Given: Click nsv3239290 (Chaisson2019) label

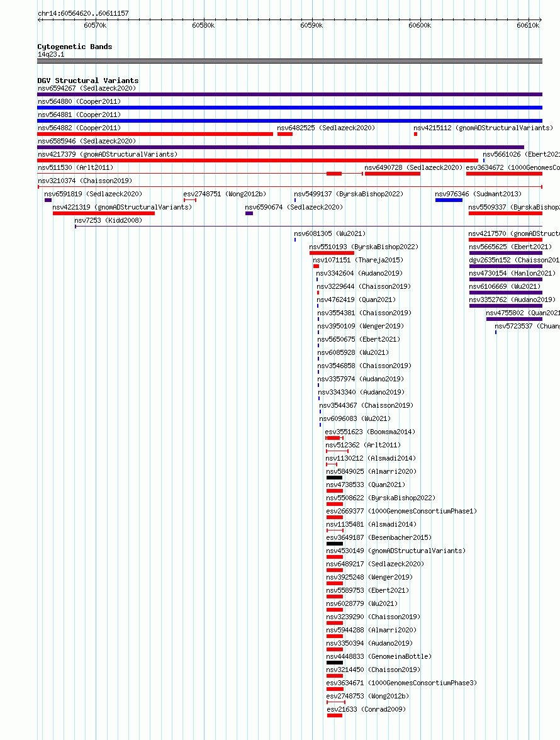Looking at the screenshot, I should tap(373, 617).
